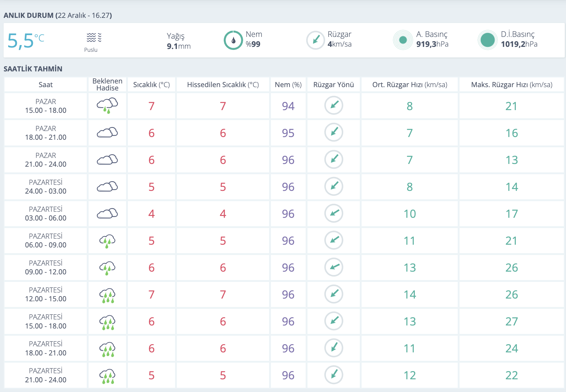Click the Maks. Rüzgar Hızı column header

pyautogui.click(x=512, y=85)
